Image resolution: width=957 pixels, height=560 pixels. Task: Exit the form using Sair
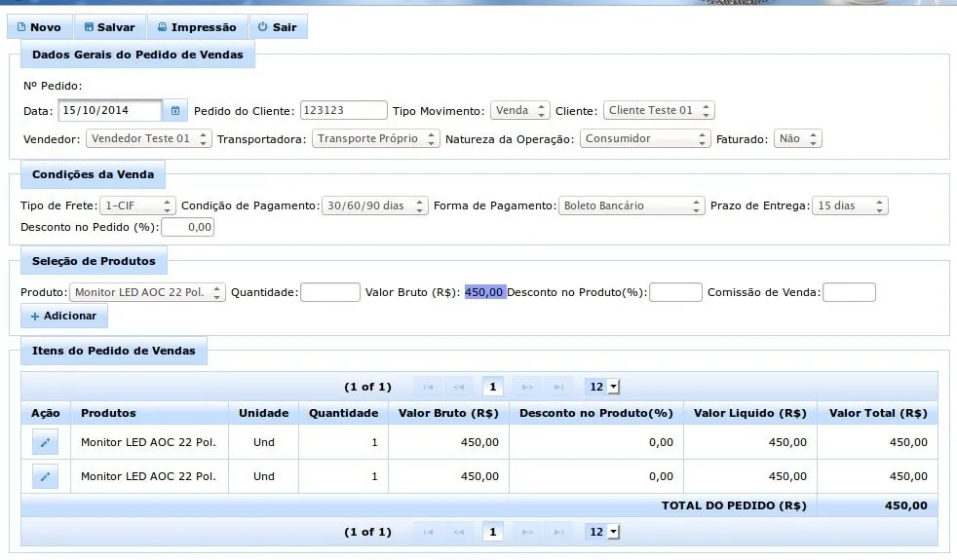coord(278,27)
